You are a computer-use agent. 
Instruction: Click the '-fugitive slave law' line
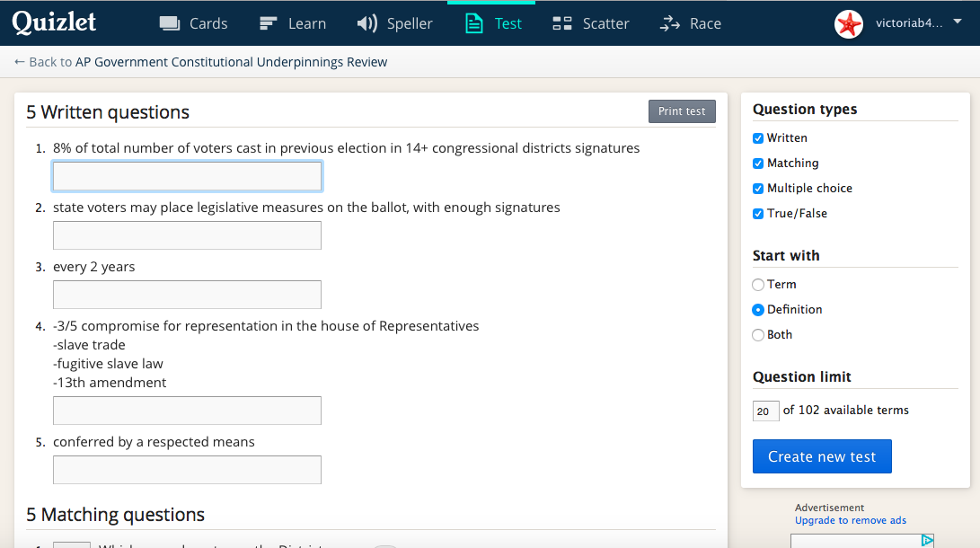[x=108, y=364]
